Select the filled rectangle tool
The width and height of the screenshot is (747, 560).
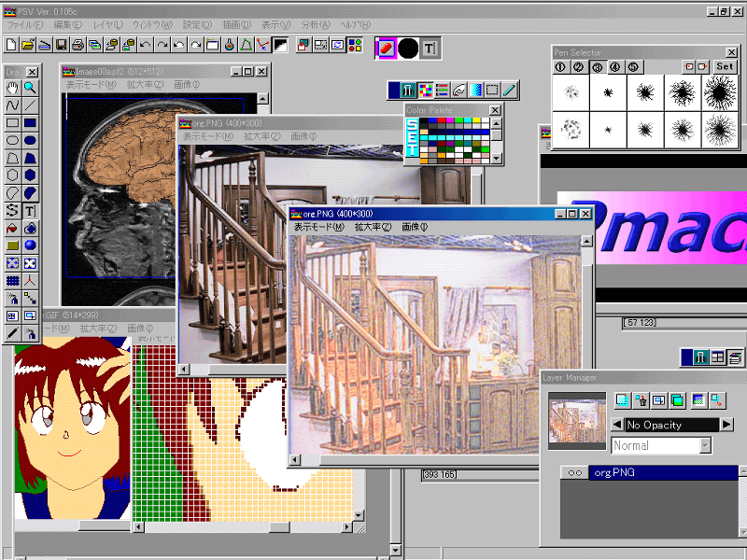pyautogui.click(x=30, y=123)
